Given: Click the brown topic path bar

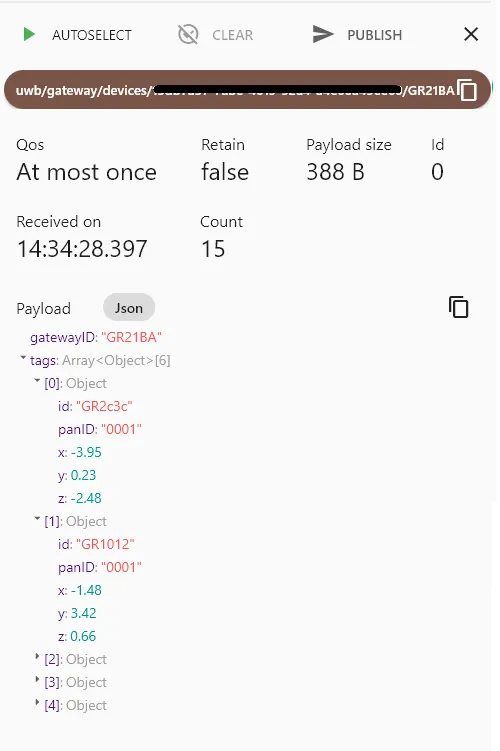Looking at the screenshot, I should (247, 90).
